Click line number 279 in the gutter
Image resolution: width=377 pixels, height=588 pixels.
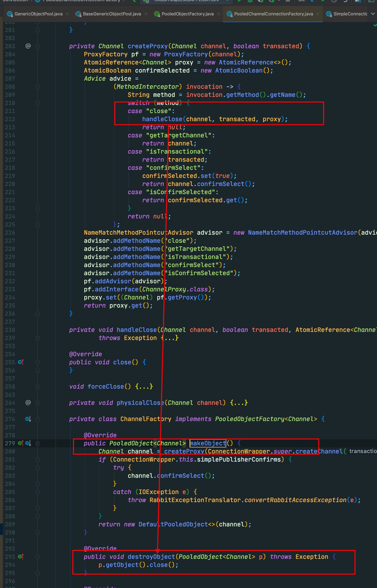10,443
